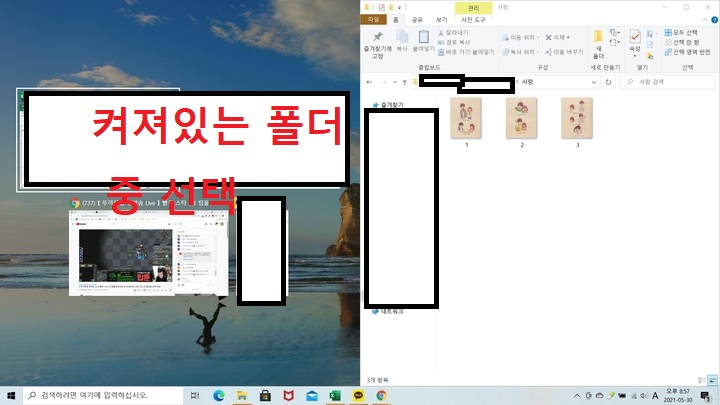The height and width of the screenshot is (405, 720).
Task: Switch to the 홈 ribbon tab
Action: tap(395, 20)
